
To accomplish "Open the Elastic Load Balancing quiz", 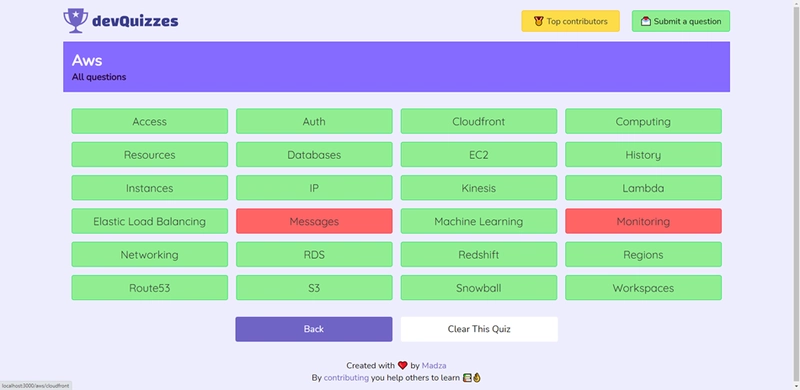I will 149,221.
